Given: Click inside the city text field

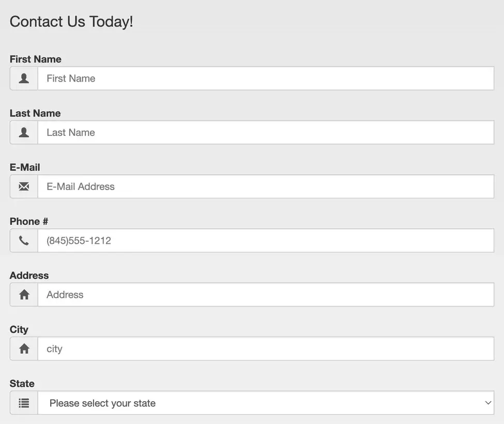Looking at the screenshot, I should (x=266, y=349).
